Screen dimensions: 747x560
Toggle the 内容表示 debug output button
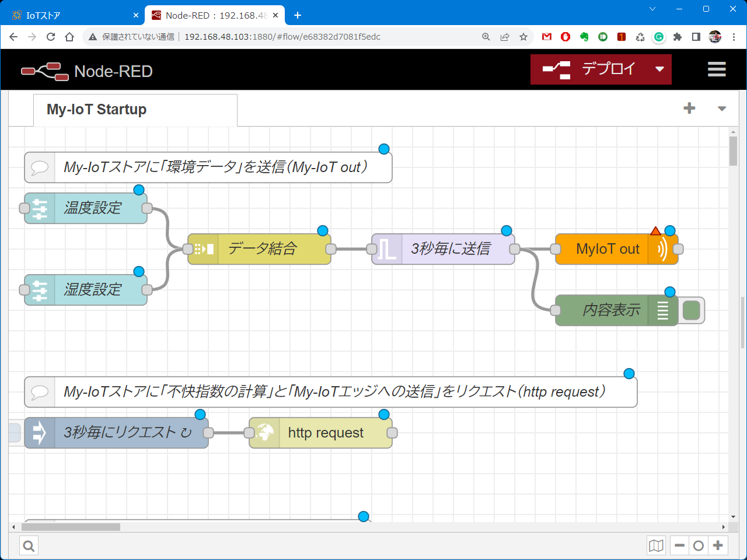coord(692,310)
